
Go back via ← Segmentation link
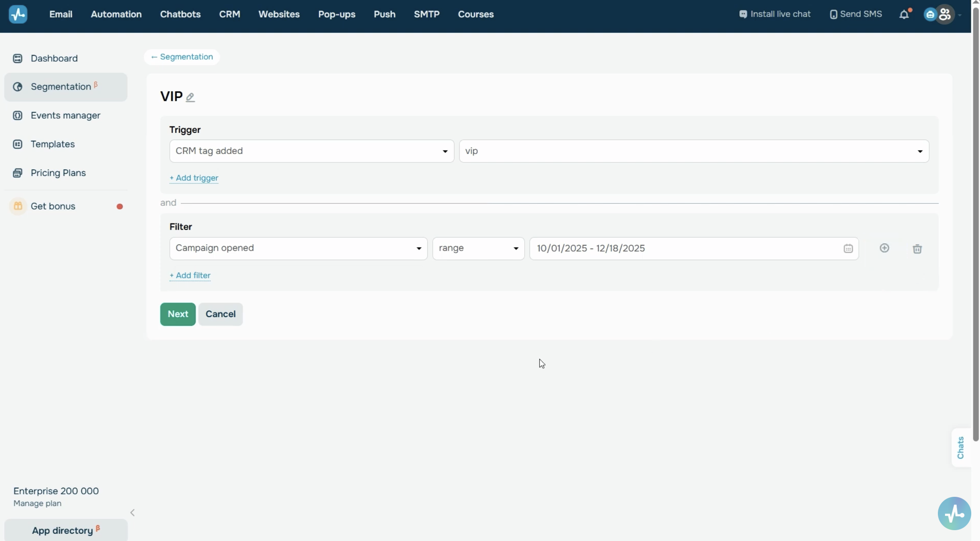click(182, 57)
